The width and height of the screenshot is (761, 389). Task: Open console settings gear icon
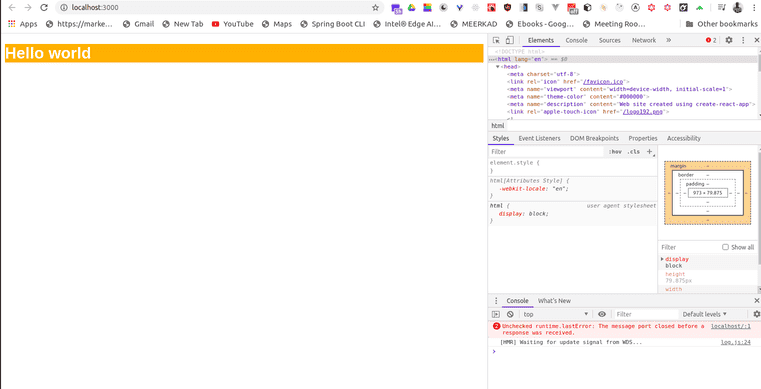(756, 314)
